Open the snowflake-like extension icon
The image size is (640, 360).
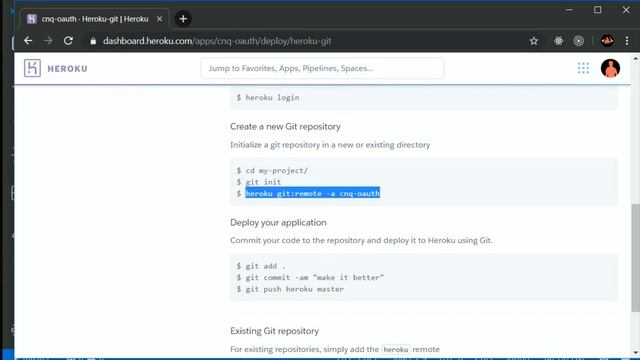point(558,41)
